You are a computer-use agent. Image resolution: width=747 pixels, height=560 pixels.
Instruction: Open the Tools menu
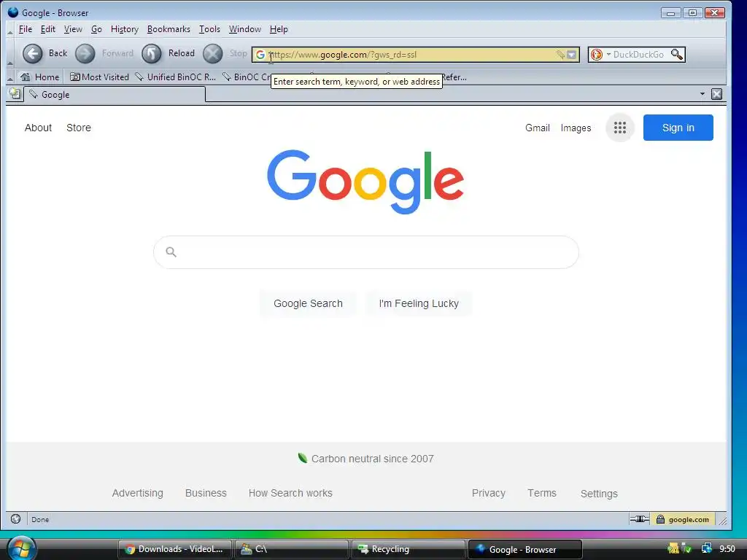tap(209, 29)
